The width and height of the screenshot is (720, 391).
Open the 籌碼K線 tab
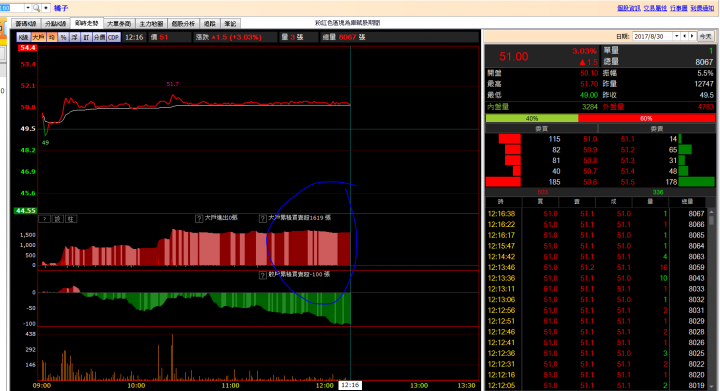pyautogui.click(x=26, y=23)
